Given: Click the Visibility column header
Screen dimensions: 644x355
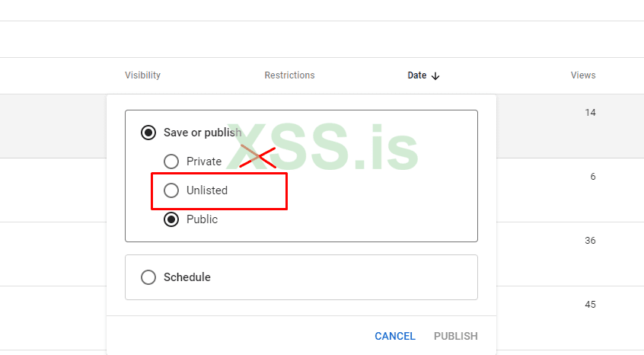Looking at the screenshot, I should pyautogui.click(x=142, y=75).
